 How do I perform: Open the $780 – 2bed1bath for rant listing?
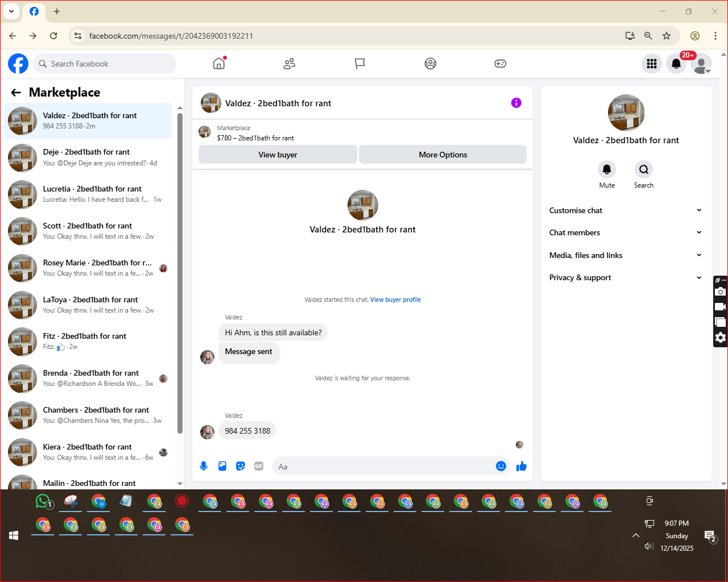click(255, 138)
